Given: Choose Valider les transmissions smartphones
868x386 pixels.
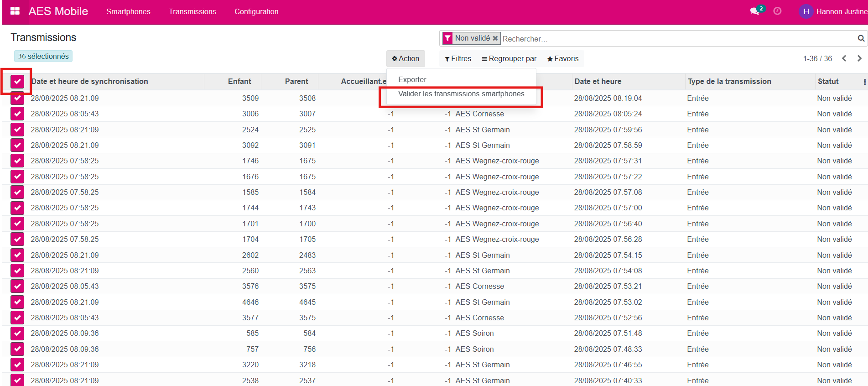Looking at the screenshot, I should [461, 94].
